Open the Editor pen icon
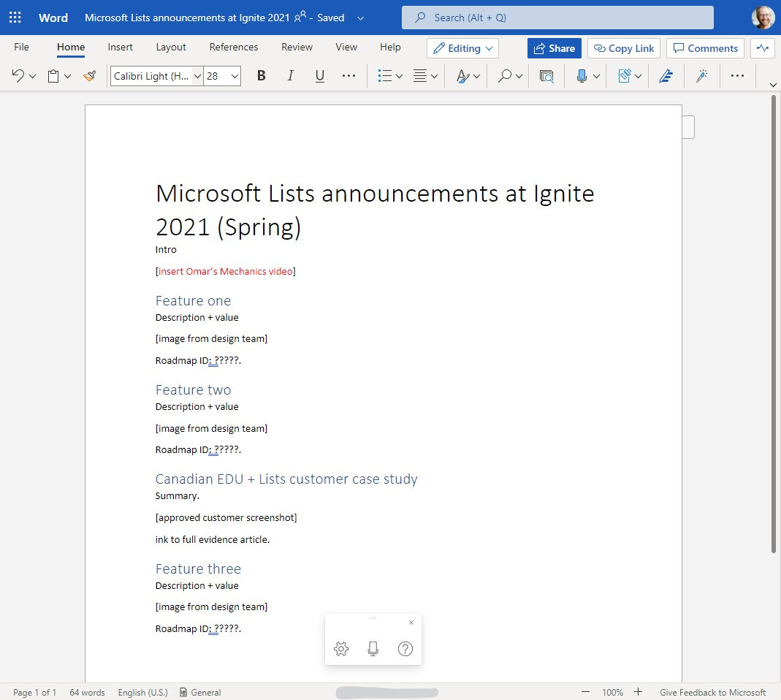The width and height of the screenshot is (781, 700). point(666,76)
